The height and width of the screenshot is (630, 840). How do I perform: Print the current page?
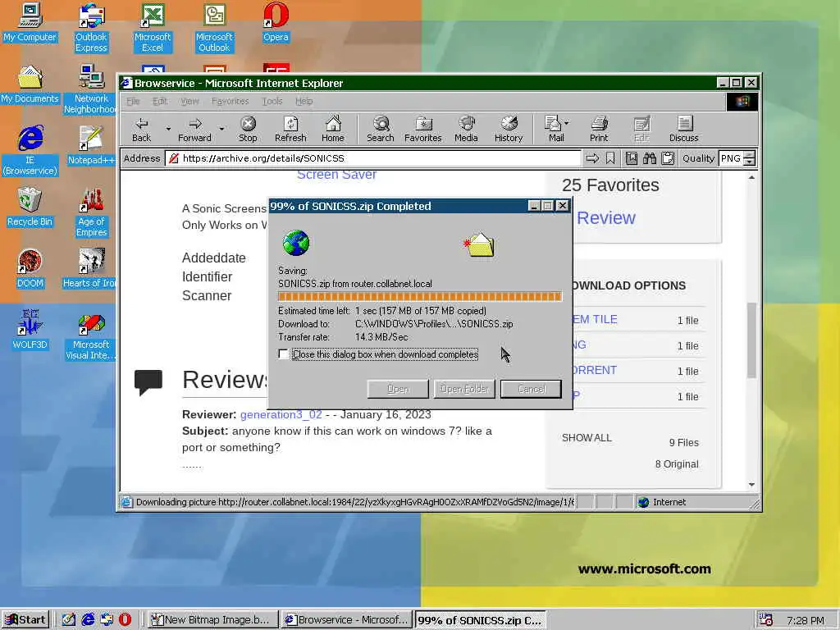tap(599, 129)
